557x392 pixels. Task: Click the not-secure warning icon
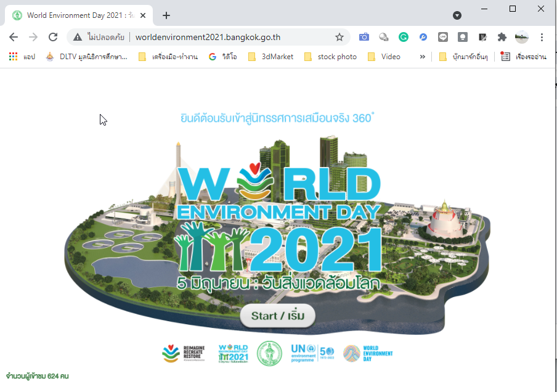point(78,37)
